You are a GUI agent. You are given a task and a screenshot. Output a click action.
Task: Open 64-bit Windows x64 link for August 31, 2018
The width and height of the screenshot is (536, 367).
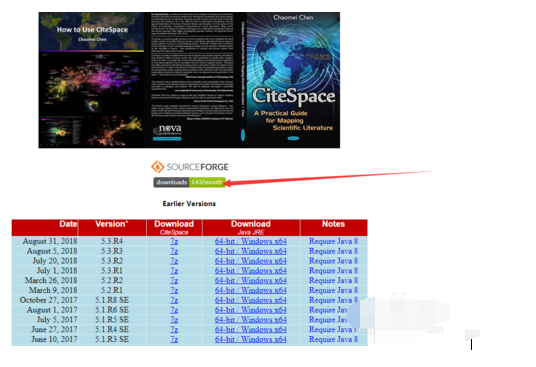click(x=251, y=241)
